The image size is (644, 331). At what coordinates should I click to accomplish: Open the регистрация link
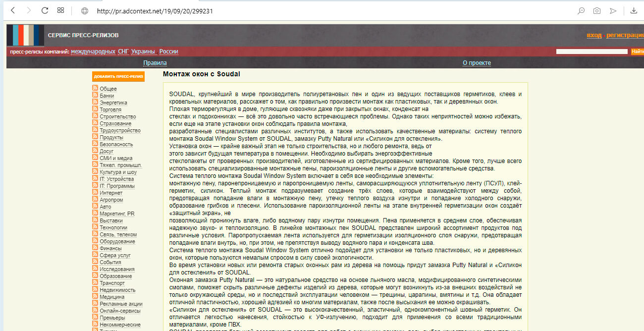coord(625,35)
